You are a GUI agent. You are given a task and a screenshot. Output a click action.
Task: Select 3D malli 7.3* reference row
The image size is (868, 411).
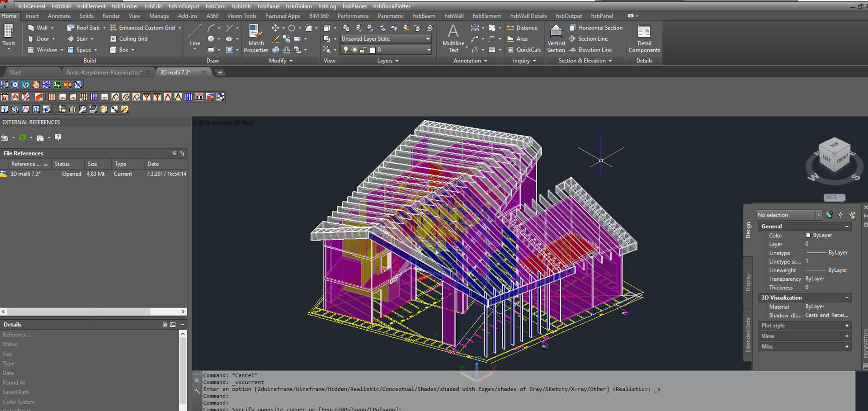pyautogui.click(x=94, y=174)
